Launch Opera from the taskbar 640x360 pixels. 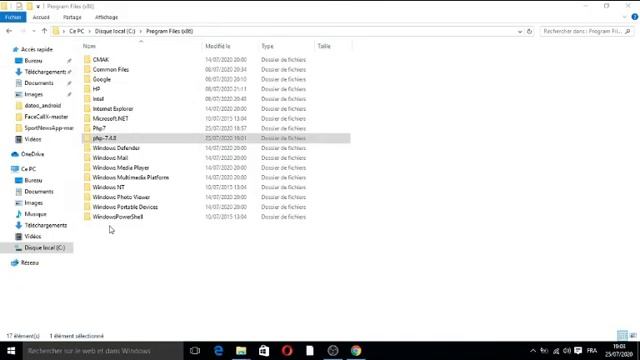[x=287, y=351]
